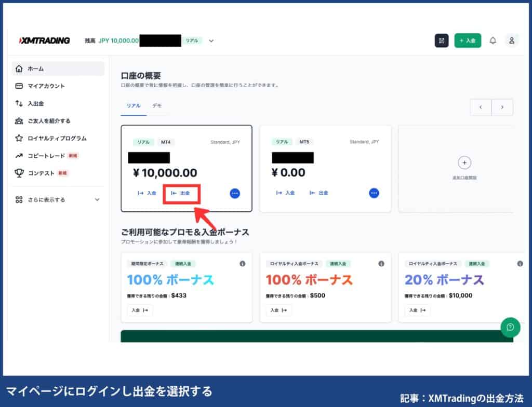Image resolution: width=532 pixels, height=407 pixels.
Task: Click info icon on 期間限定ボーナス card
Action: (x=242, y=264)
